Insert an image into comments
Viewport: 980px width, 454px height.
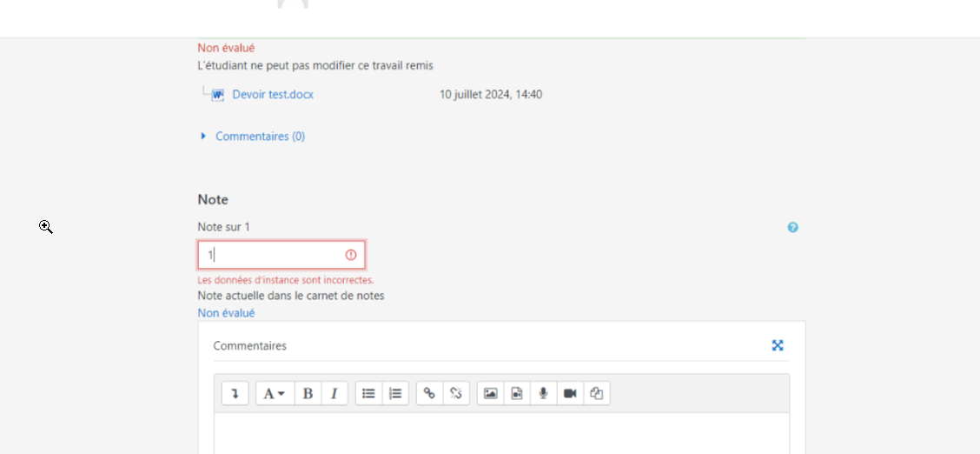pyautogui.click(x=490, y=393)
